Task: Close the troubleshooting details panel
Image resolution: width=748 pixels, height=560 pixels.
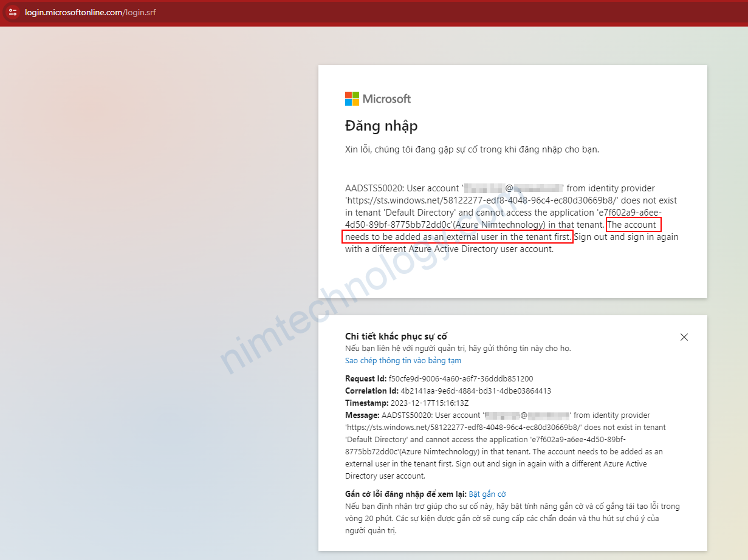Action: click(x=684, y=337)
